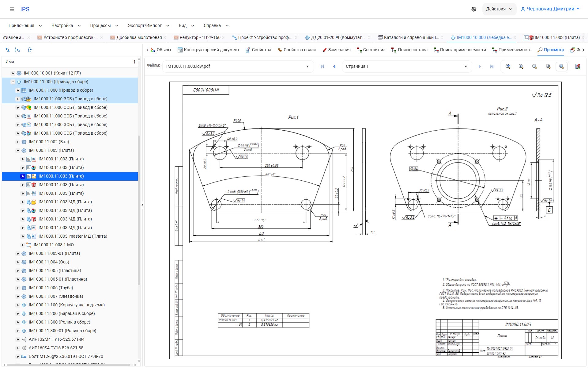The width and height of the screenshot is (588, 368).
Task: Refresh the tree with the reload icon
Action: [30, 50]
